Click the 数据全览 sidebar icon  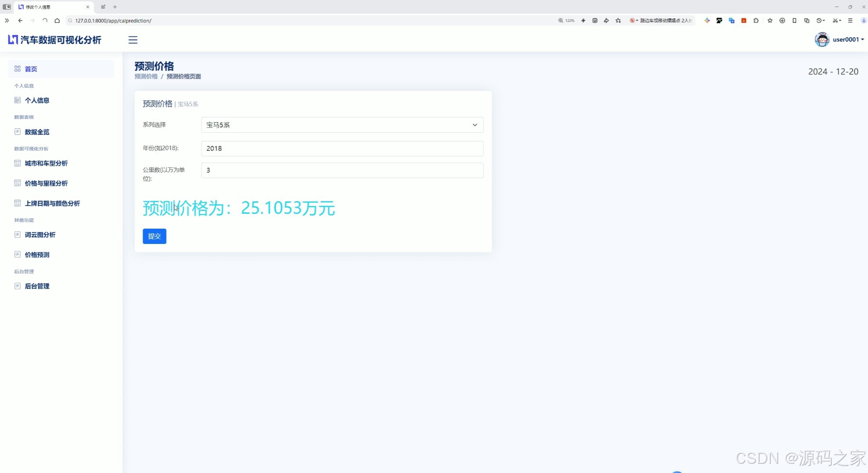(18, 132)
